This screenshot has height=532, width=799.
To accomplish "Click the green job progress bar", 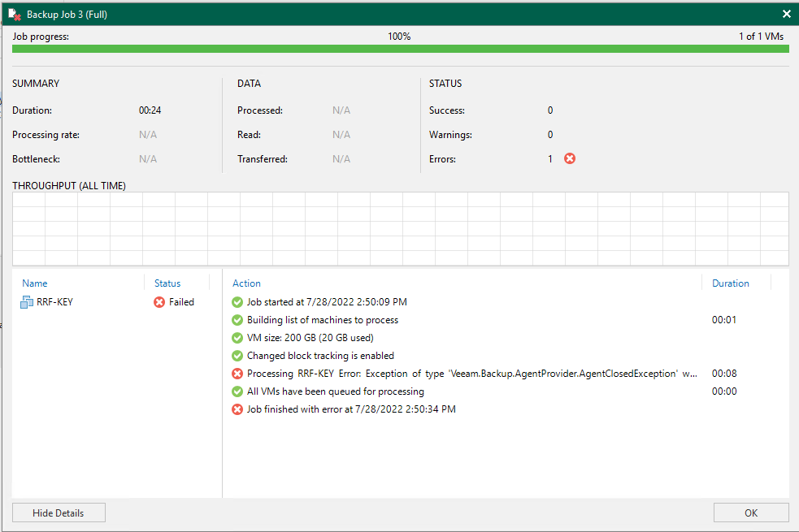I will point(400,50).
